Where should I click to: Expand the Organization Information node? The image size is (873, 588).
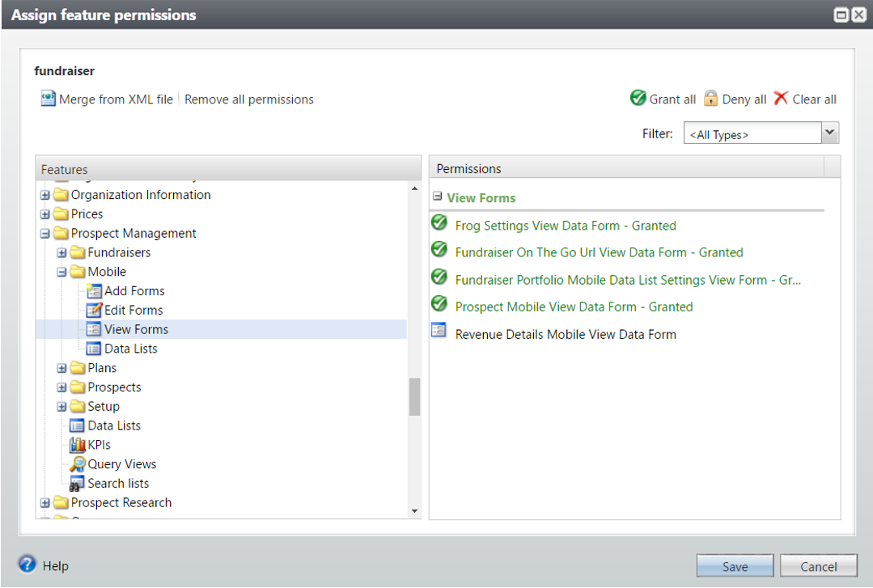tap(45, 195)
